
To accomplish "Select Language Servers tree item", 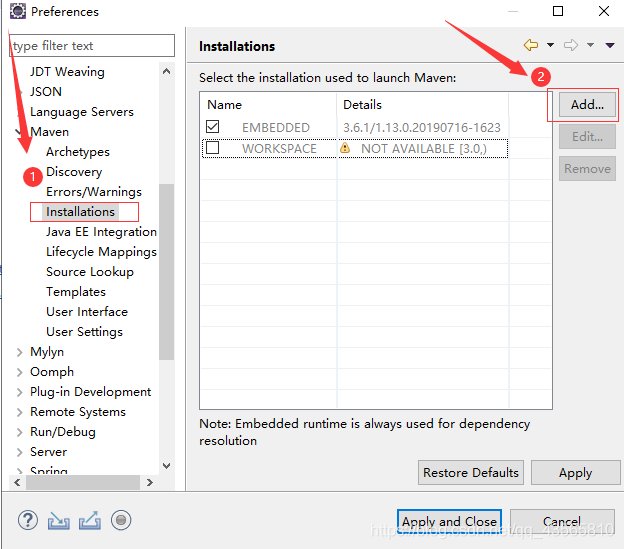I will click(x=82, y=112).
